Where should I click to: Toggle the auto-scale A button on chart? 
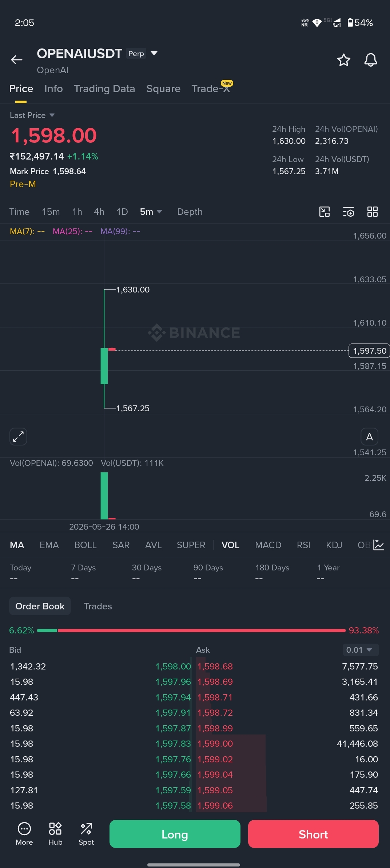[x=369, y=437]
